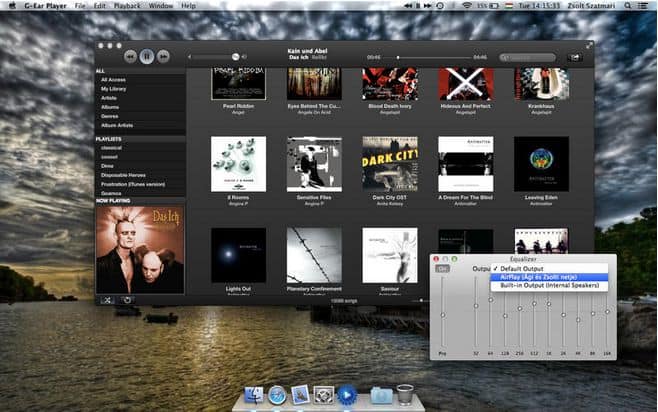Viewport: 658px width, 412px height.
Task: Open Finder from the Dock
Action: [x=254, y=395]
